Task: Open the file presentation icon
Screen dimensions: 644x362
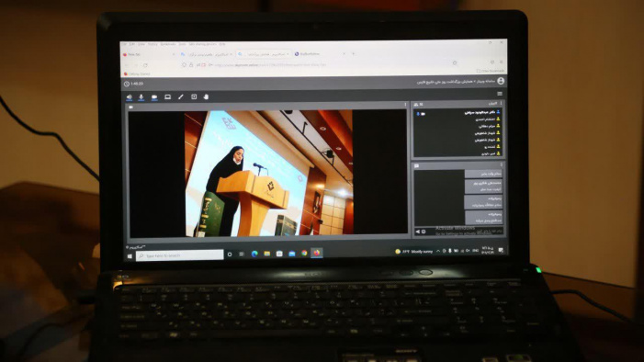Action: click(x=194, y=97)
